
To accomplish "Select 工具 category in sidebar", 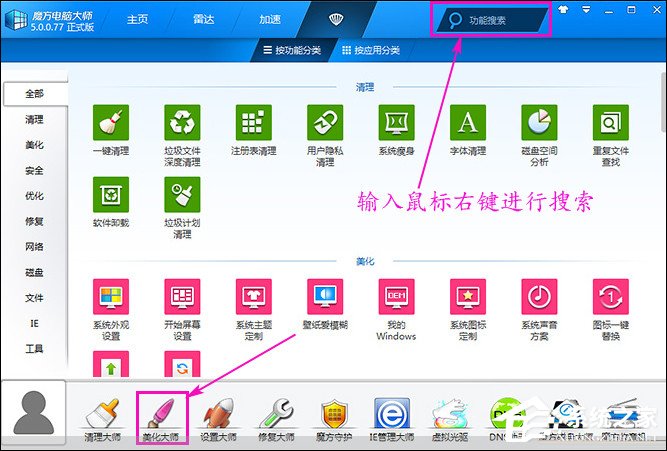I will point(34,349).
